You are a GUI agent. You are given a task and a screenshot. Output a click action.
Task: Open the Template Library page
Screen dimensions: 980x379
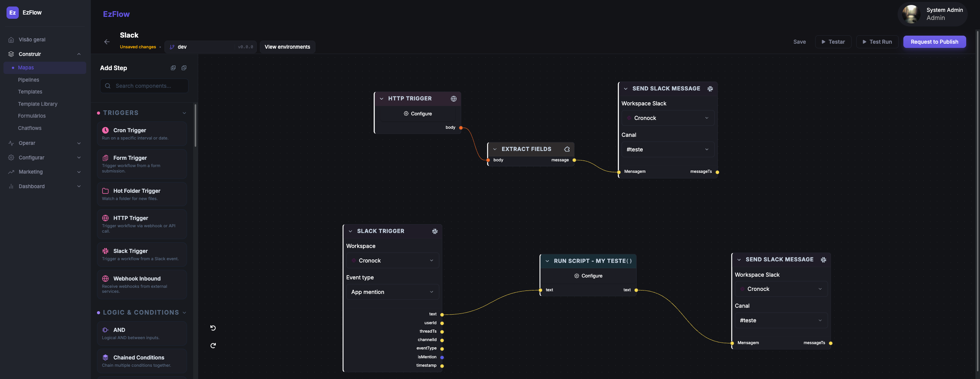[x=38, y=104]
